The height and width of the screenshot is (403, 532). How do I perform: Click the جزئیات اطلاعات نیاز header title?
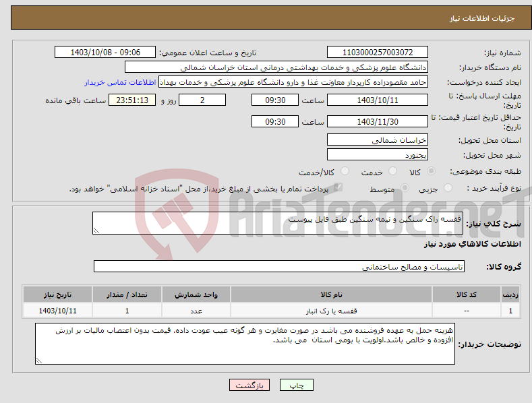coord(482,18)
